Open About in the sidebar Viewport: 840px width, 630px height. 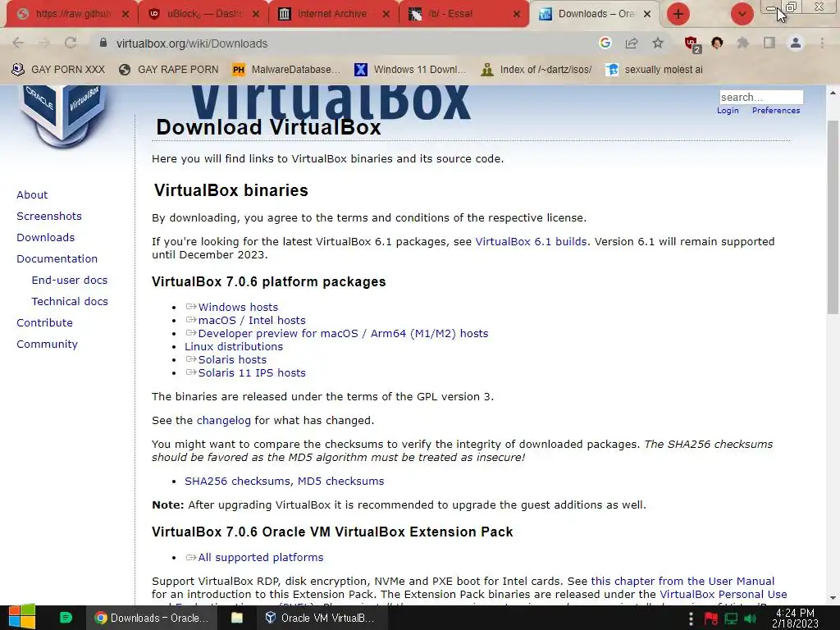[32, 195]
